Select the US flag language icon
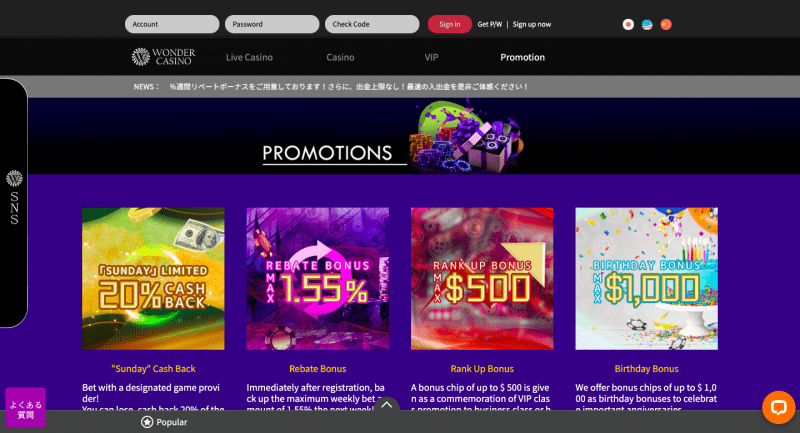 click(x=647, y=24)
